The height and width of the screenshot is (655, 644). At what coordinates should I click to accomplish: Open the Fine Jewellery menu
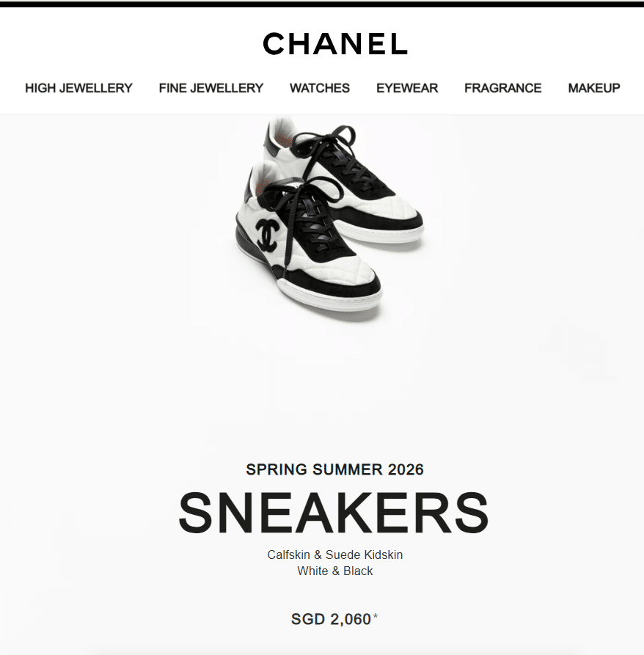(x=211, y=88)
